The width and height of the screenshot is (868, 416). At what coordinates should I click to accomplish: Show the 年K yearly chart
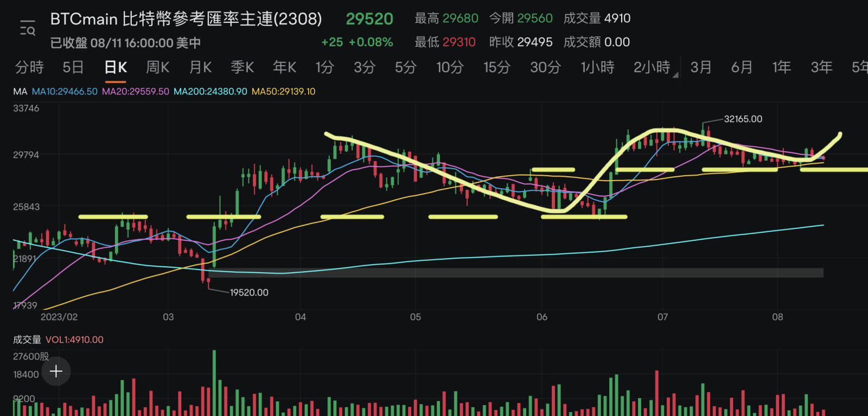(285, 67)
